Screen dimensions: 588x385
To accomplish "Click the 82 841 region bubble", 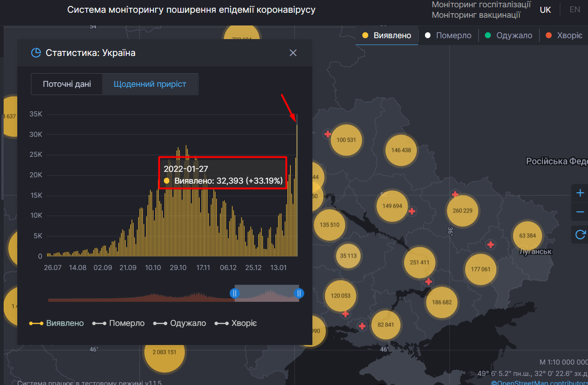I will click(385, 325).
